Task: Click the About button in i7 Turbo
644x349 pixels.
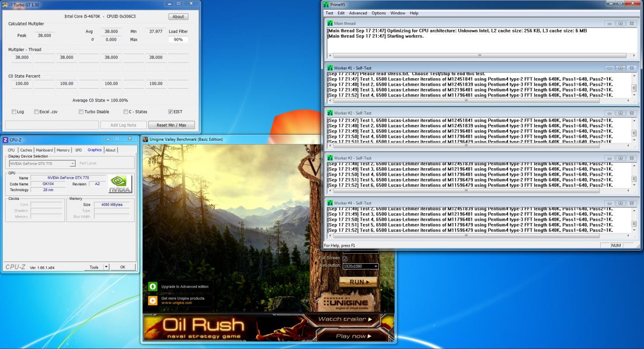Action: pyautogui.click(x=178, y=17)
